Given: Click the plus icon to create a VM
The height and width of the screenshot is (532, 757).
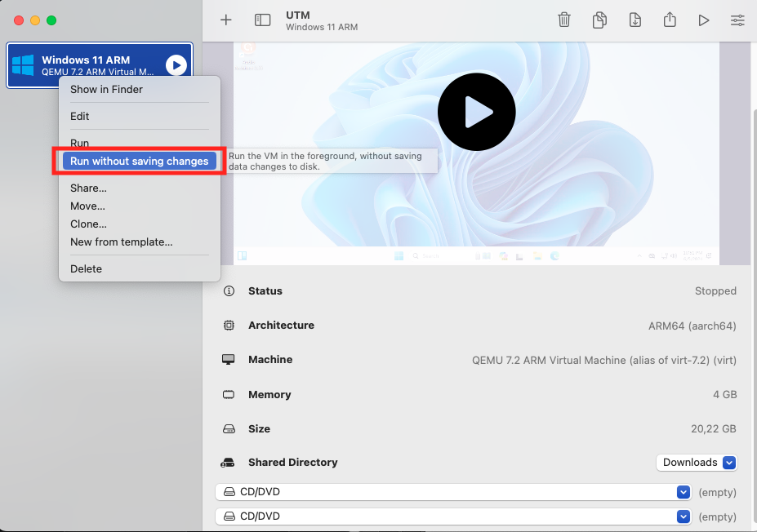Looking at the screenshot, I should click(x=225, y=20).
